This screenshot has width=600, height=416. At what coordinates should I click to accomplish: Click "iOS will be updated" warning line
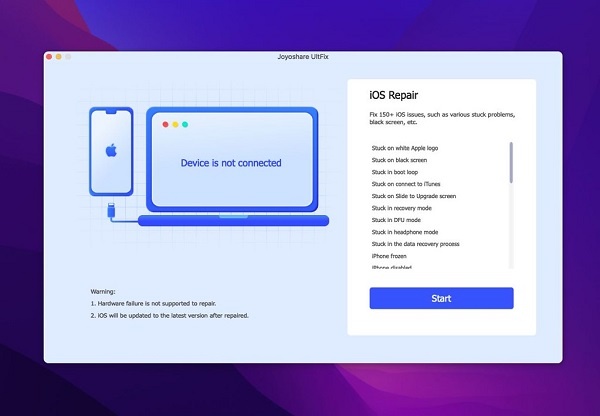tap(170, 316)
